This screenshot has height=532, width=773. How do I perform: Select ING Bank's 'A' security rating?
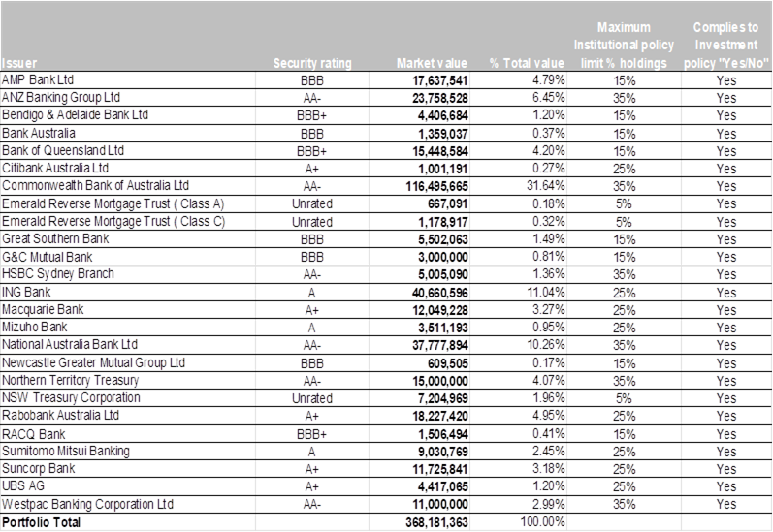pos(311,293)
